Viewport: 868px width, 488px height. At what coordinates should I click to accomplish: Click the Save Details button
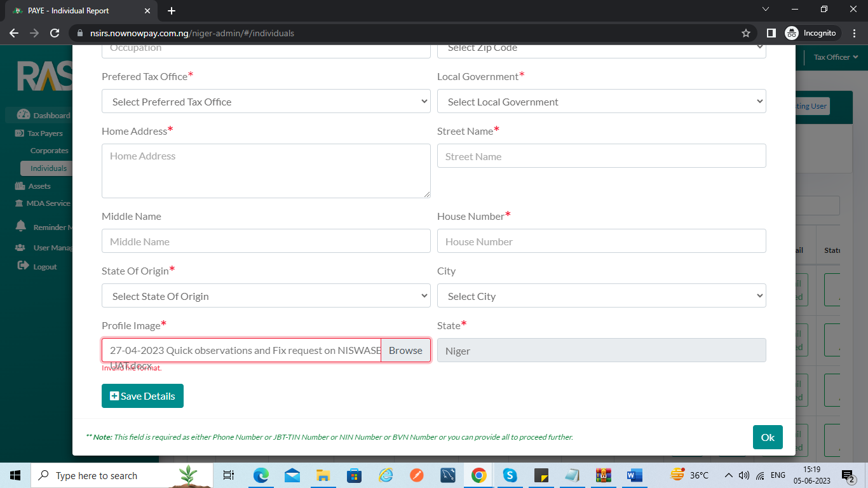pos(142,396)
